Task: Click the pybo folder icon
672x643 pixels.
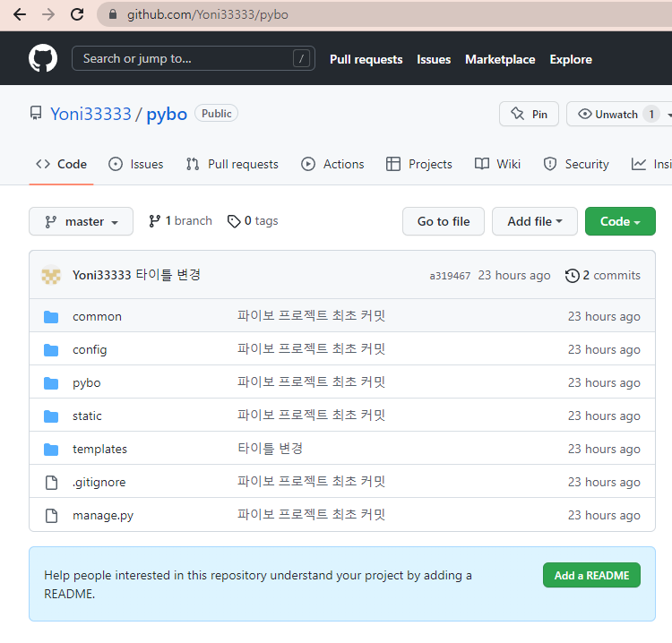Action: (51, 383)
